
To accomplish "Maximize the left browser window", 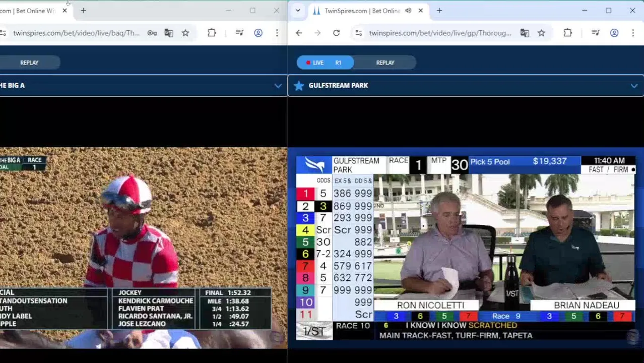I will (252, 11).
